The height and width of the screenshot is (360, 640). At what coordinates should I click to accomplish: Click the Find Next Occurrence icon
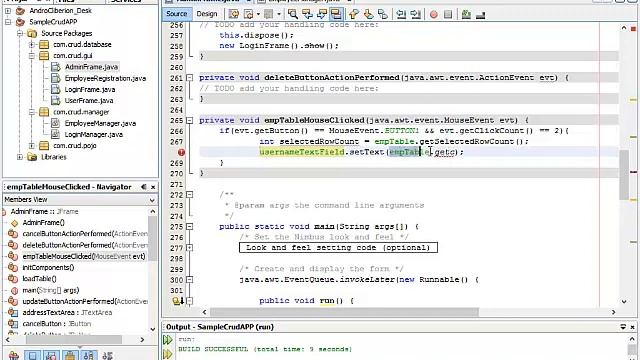click(x=322, y=14)
